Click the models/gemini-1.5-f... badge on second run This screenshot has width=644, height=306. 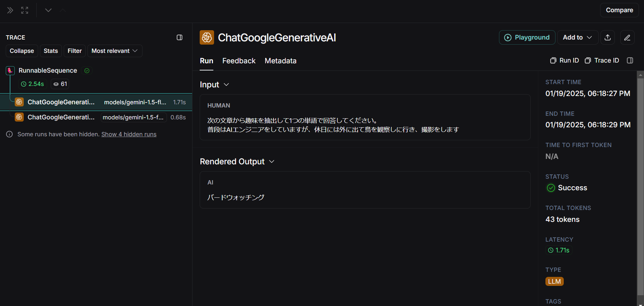click(133, 117)
